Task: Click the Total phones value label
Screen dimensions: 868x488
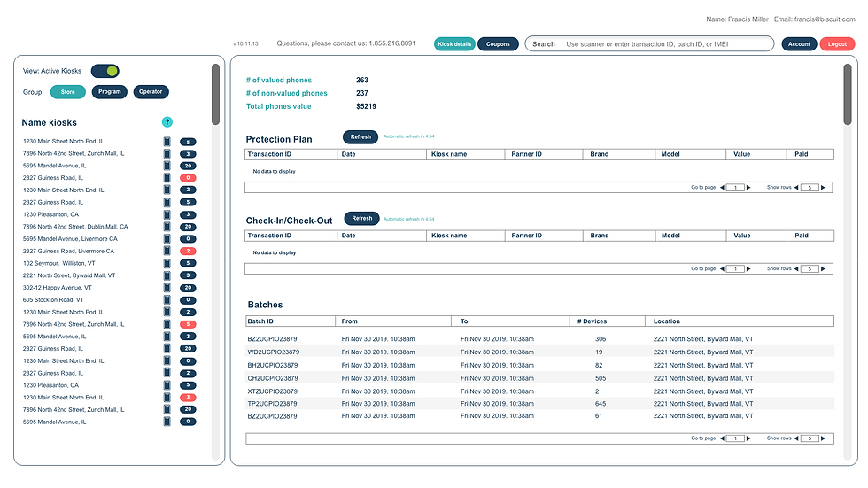Action: pos(279,106)
